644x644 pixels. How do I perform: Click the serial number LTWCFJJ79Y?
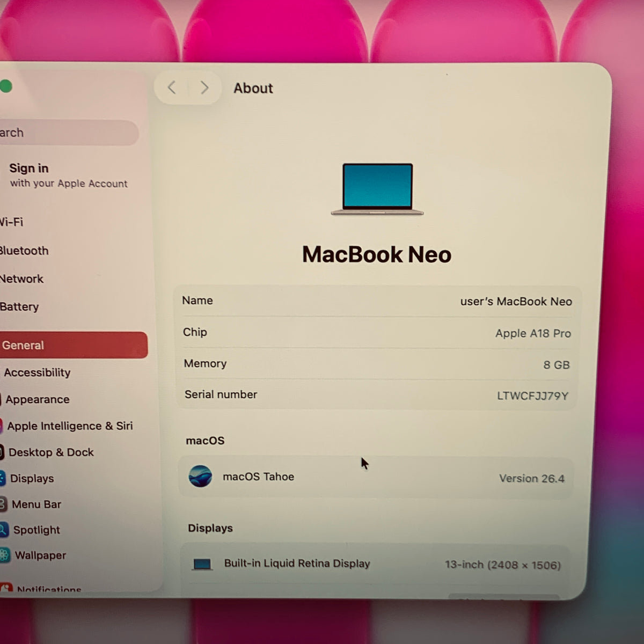click(532, 396)
